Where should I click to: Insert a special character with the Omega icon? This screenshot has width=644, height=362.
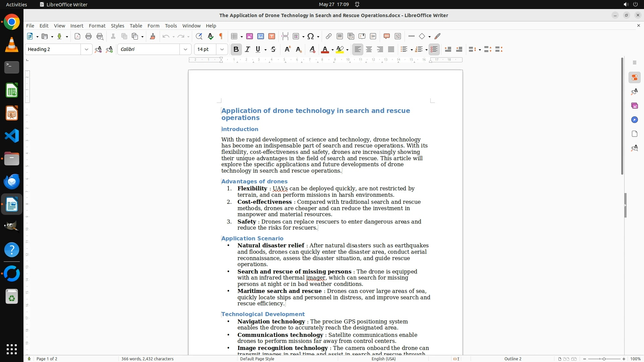point(311,36)
